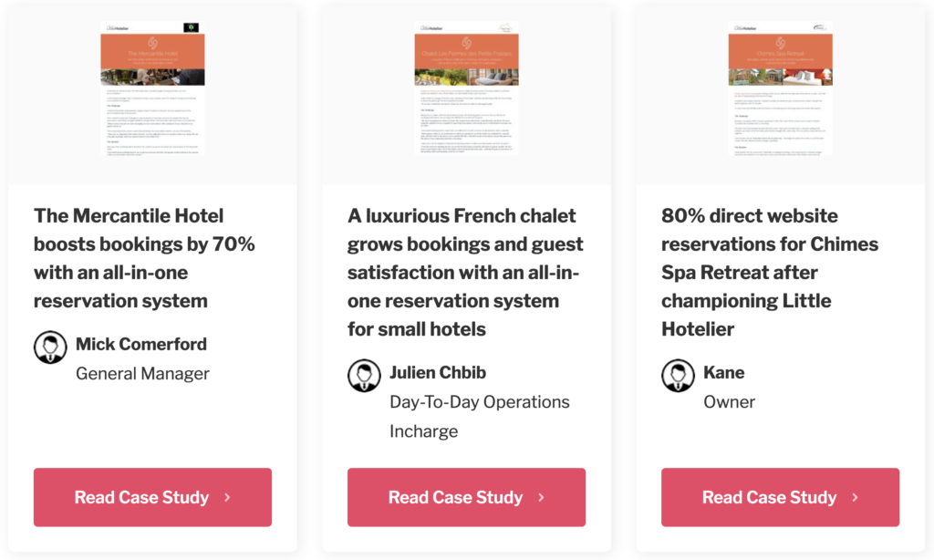Click arrow on French chalet case study button
This screenshot has width=934, height=560.
tap(541, 498)
